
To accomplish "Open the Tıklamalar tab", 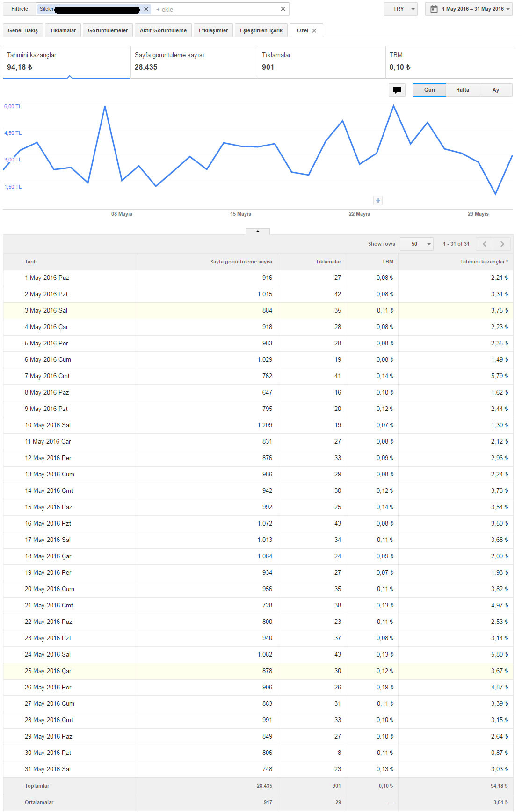I will coord(63,30).
